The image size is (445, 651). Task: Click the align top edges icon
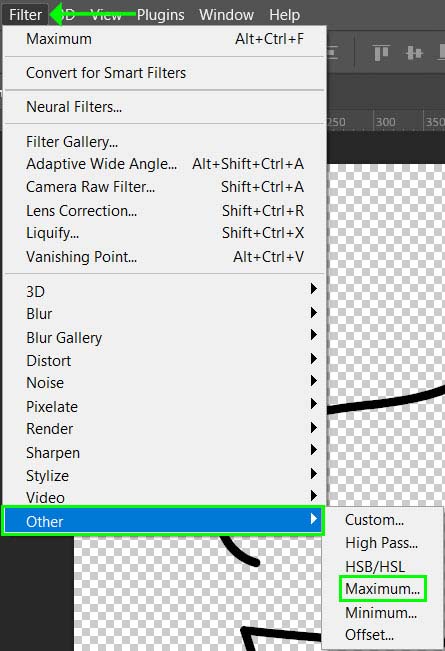pos(381,53)
